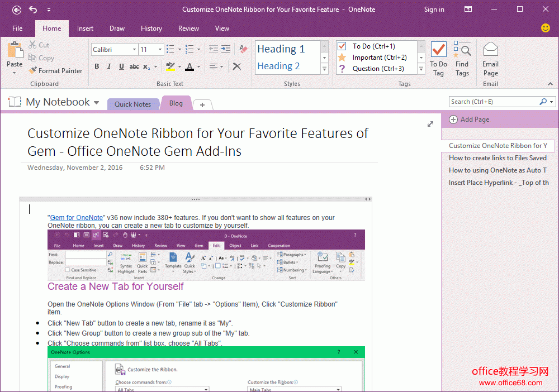The width and height of the screenshot is (559, 392).
Task: Open page Insert Place Hyperlink
Action: (498, 183)
